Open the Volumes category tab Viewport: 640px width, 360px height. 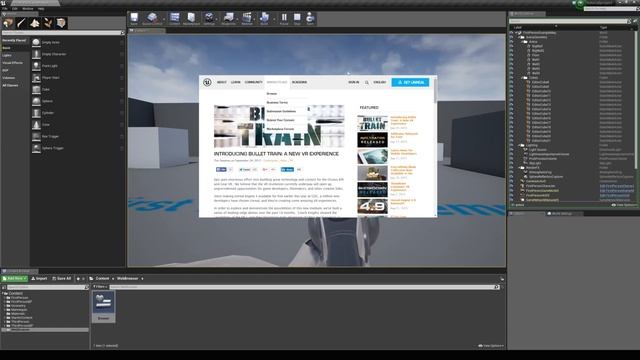pyautogui.click(x=15, y=78)
